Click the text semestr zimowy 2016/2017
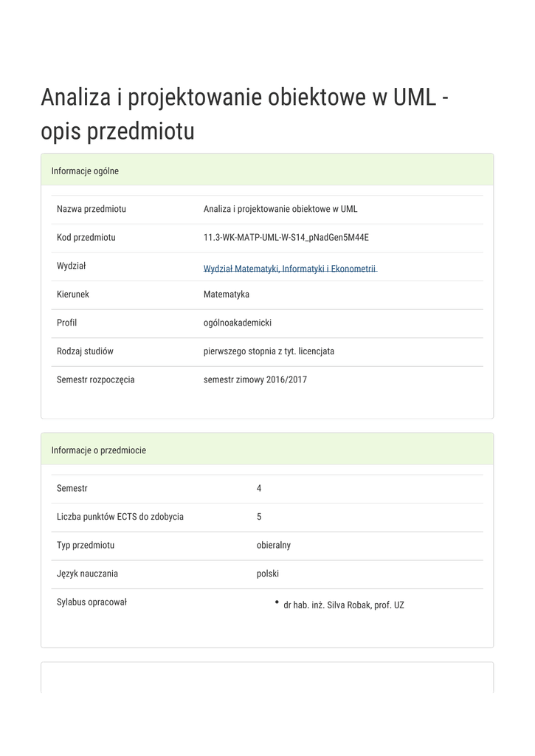 (255, 380)
